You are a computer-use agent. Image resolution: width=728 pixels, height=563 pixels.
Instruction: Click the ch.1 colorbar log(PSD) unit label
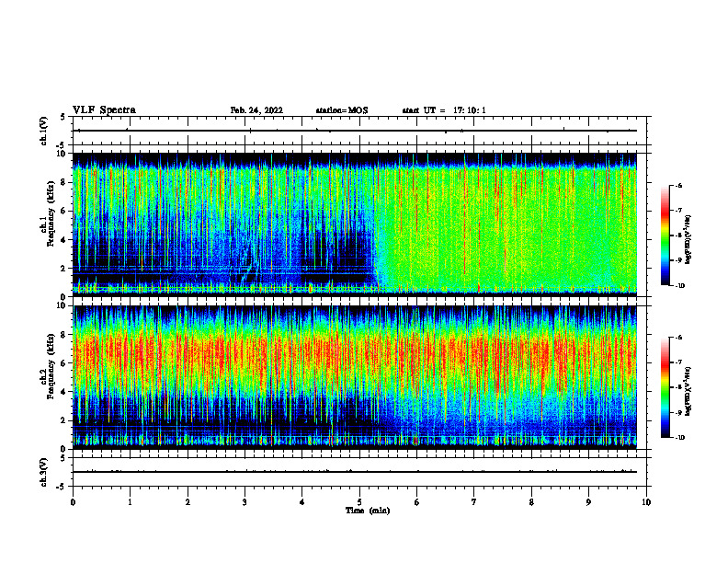pos(688,240)
